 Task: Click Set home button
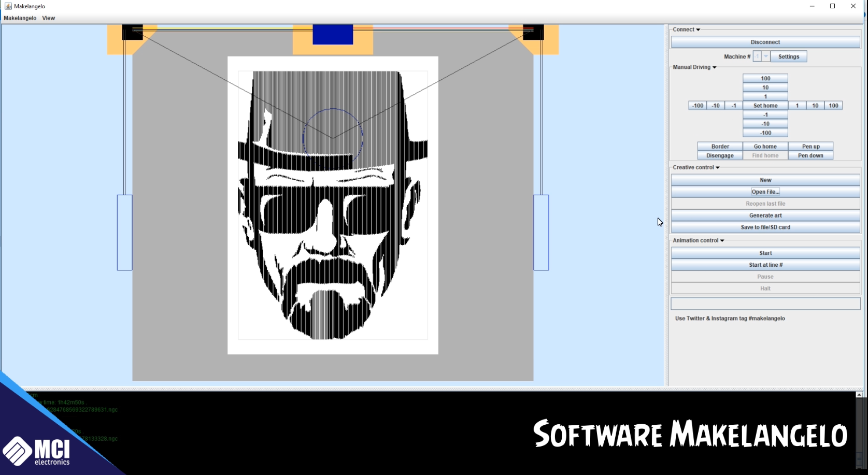point(765,106)
